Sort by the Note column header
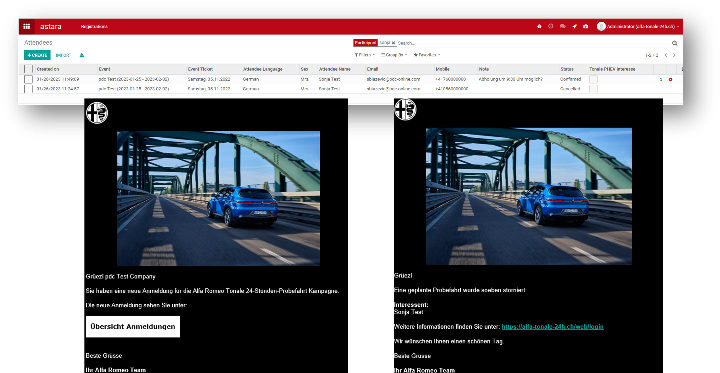 tap(484, 69)
